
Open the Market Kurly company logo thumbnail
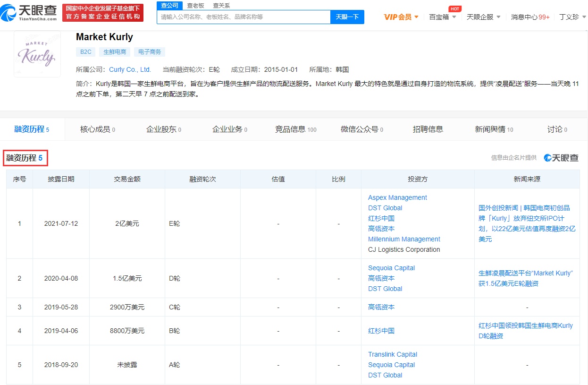pos(37,54)
